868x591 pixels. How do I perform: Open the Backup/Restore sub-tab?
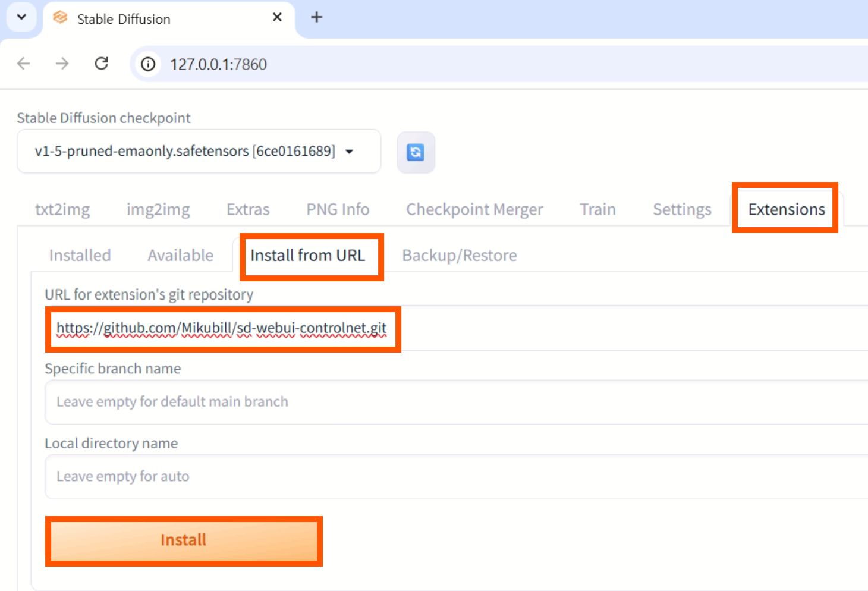pos(460,255)
